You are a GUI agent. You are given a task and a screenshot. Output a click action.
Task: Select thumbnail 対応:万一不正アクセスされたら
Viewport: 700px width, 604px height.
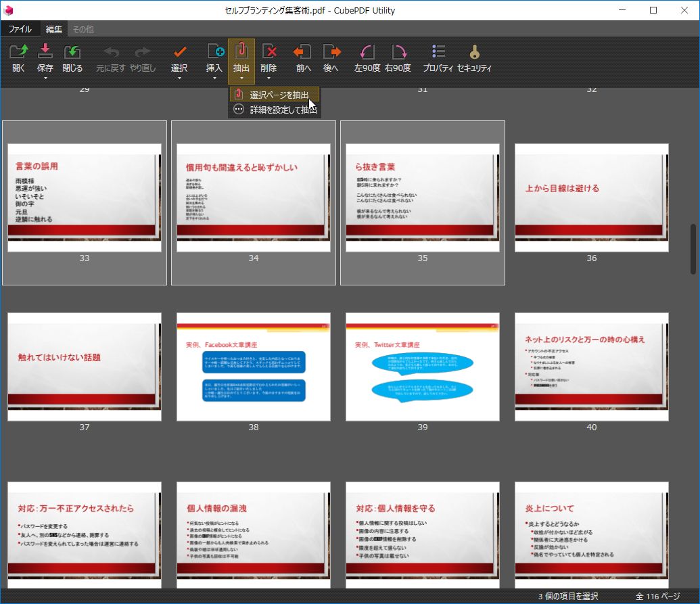85,535
